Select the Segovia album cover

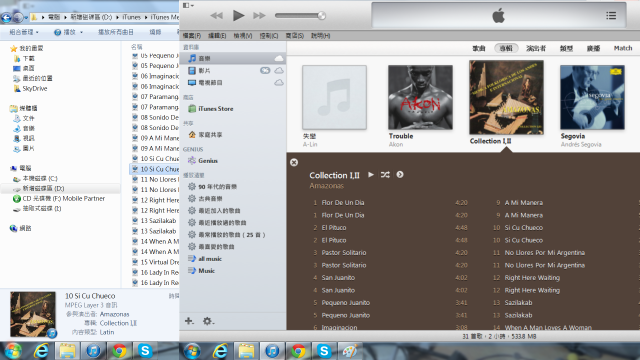(x=592, y=97)
